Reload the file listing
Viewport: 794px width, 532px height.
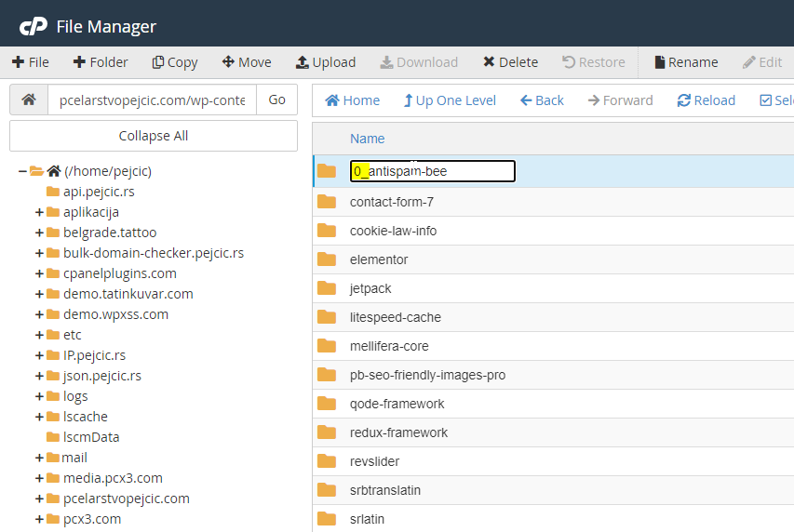coord(706,100)
